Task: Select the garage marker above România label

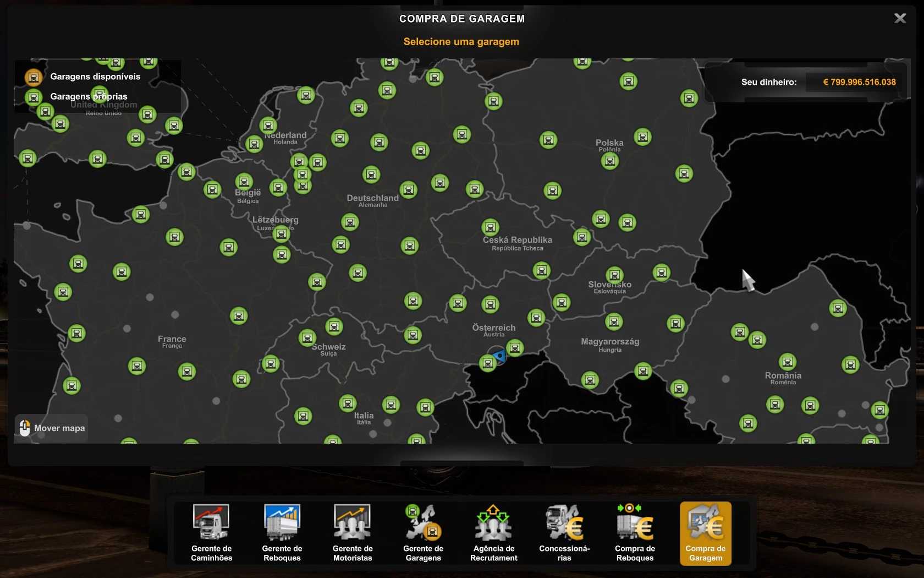Action: [787, 362]
